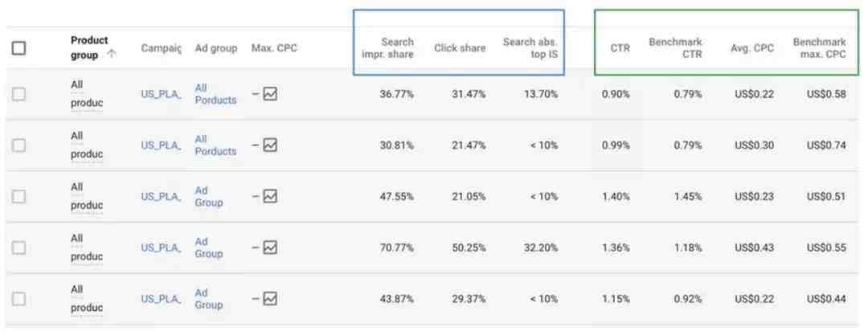
Task: Tick the select-all checkbox in header
Action: [18, 48]
